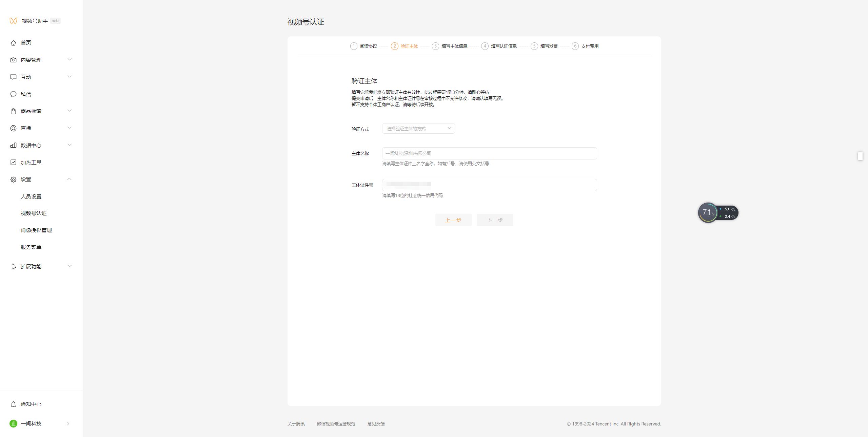Focus the 主体名称 input field

tap(489, 153)
